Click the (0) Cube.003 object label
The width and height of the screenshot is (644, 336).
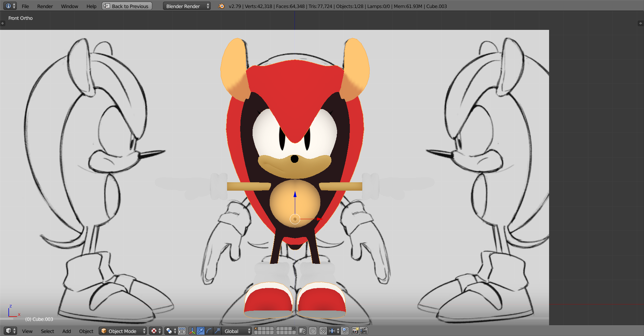(39, 319)
